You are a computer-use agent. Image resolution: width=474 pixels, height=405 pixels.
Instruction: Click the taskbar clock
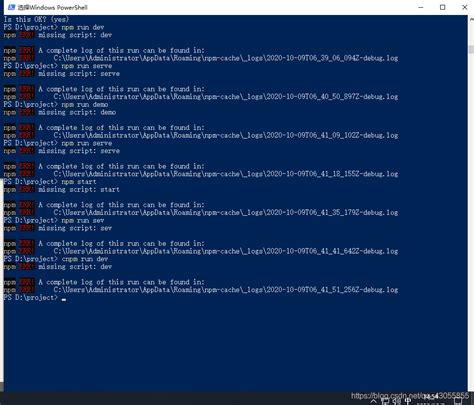coord(432,399)
